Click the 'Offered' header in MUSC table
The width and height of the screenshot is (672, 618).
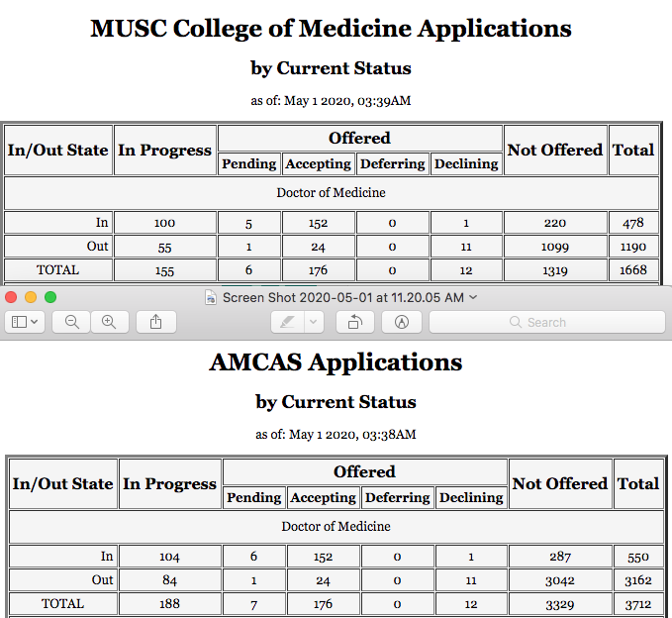point(359,138)
